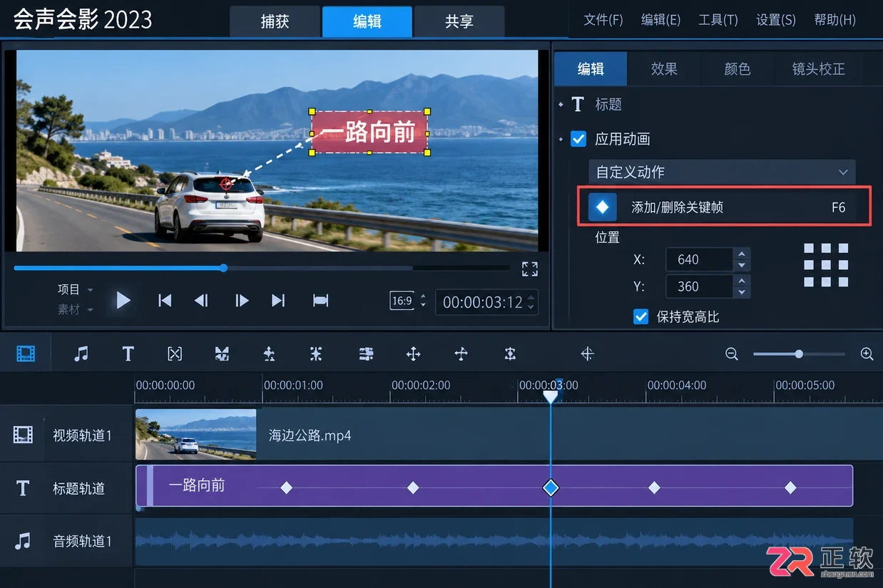
Task: Open the 共享 tab
Action: click(459, 21)
